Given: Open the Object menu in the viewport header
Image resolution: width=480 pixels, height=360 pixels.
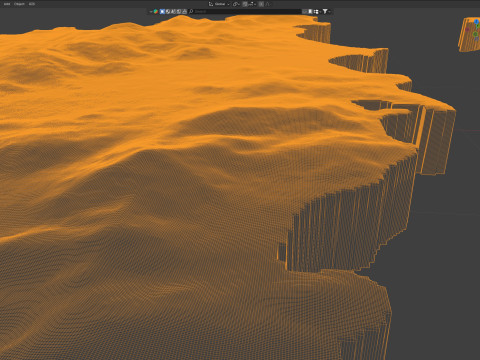Looking at the screenshot, I should tap(19, 4).
